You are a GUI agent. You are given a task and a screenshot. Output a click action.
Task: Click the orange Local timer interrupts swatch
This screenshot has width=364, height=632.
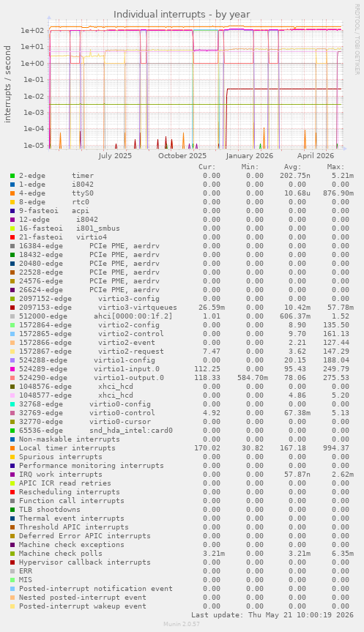coord(12,448)
